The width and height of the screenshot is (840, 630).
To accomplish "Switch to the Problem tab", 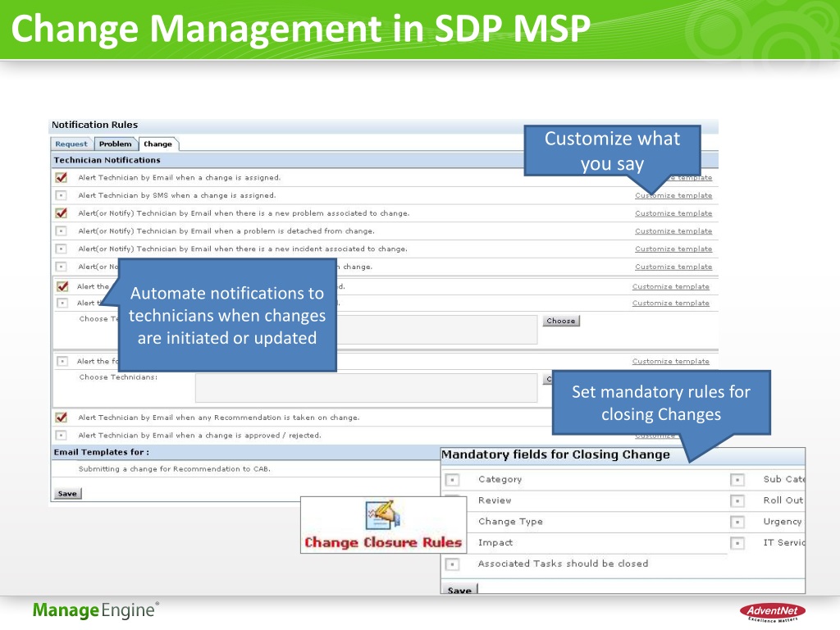I will (115, 144).
